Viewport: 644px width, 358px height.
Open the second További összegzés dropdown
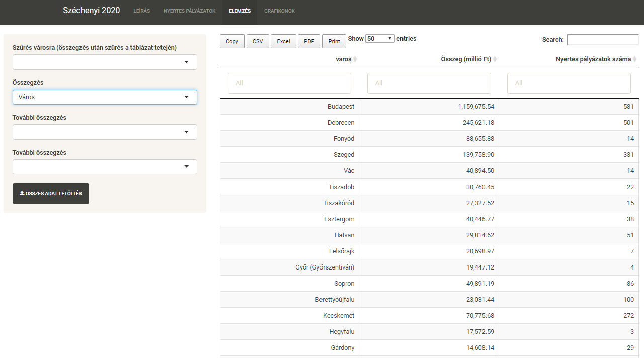pyautogui.click(x=105, y=167)
